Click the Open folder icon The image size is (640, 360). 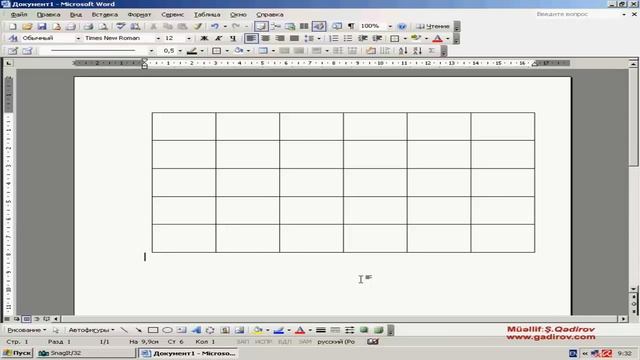[x=27, y=27]
